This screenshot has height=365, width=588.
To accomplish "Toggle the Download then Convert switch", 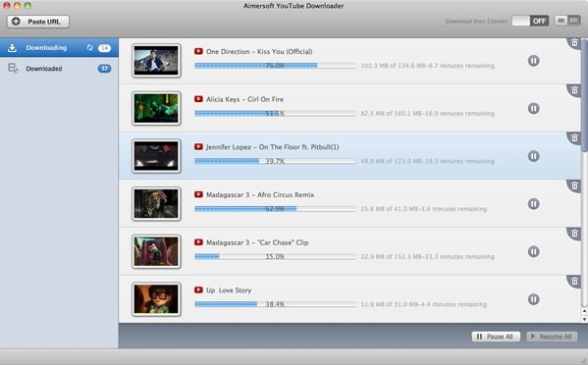I will click(530, 21).
